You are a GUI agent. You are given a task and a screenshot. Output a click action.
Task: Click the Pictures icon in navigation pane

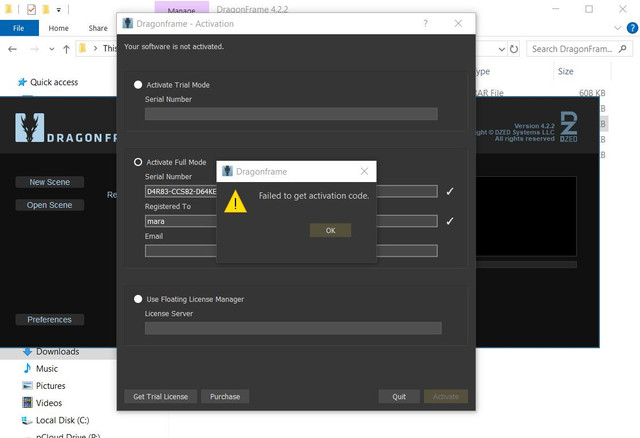tap(27, 385)
